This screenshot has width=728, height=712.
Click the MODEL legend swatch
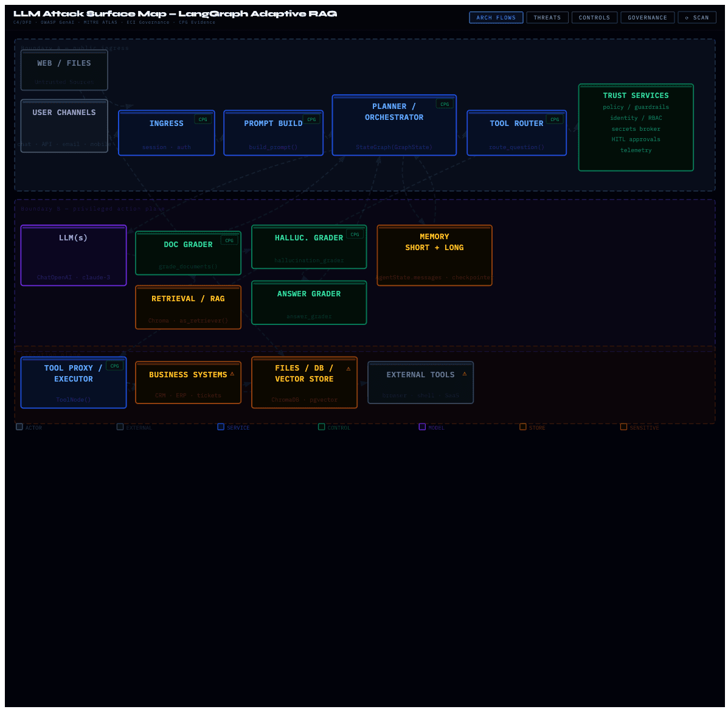(422, 427)
